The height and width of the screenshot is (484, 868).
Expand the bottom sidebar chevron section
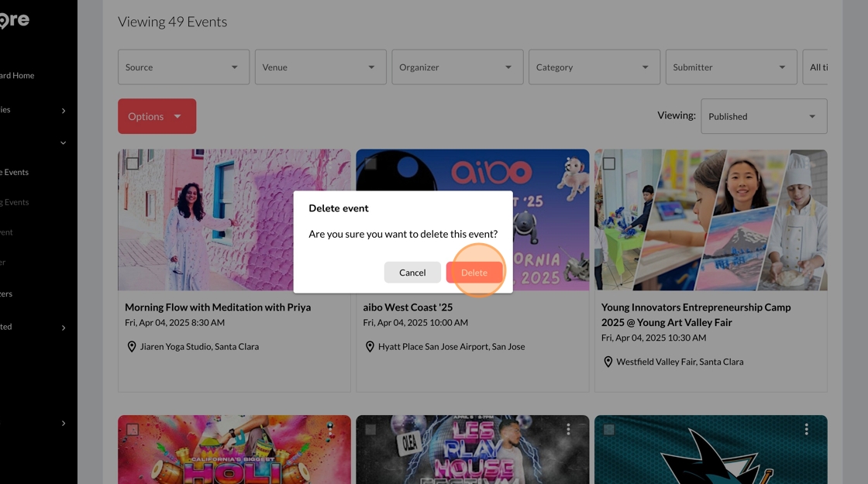pyautogui.click(x=63, y=423)
